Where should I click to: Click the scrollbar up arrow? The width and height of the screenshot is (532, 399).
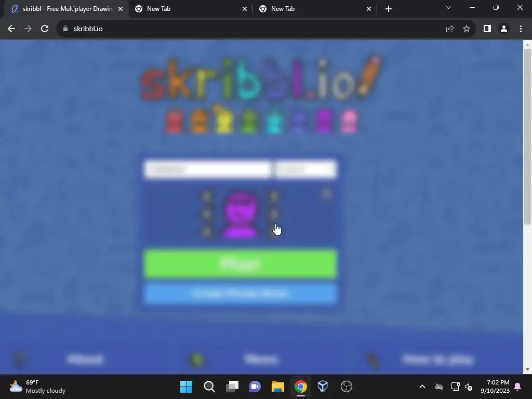point(527,44)
